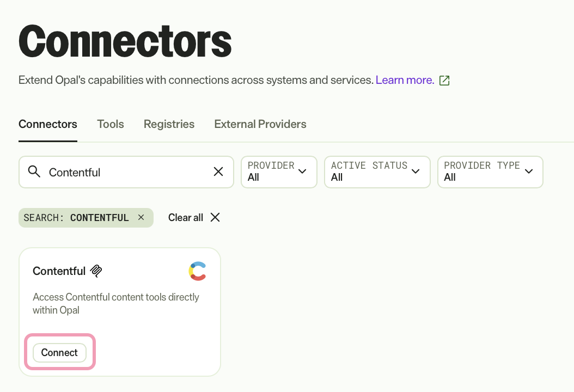Click the Clear all X icon
Screen dimensions: 574x392
pos(215,217)
